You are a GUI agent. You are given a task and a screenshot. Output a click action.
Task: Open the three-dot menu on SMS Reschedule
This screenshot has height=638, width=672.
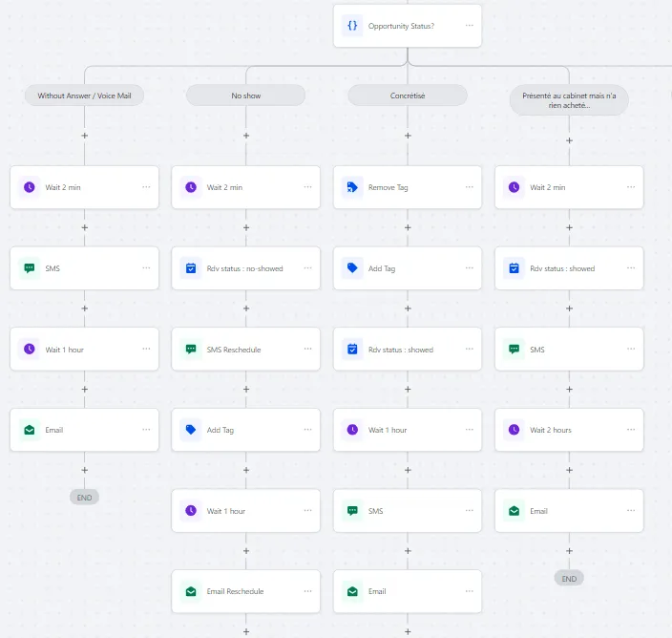(307, 349)
